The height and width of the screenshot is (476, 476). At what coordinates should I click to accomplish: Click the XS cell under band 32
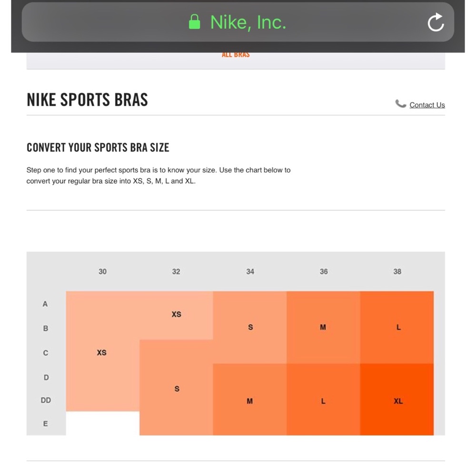pyautogui.click(x=176, y=314)
